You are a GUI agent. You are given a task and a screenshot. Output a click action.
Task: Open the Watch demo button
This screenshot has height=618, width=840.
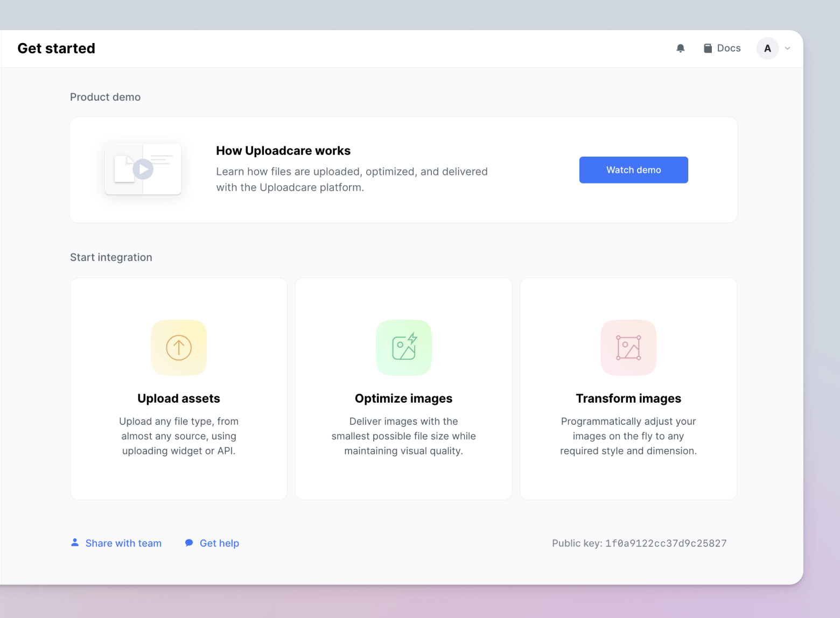coord(633,170)
